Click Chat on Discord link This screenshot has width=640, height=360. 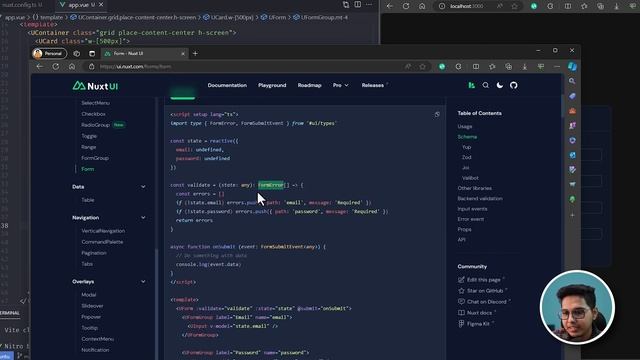coord(484,302)
